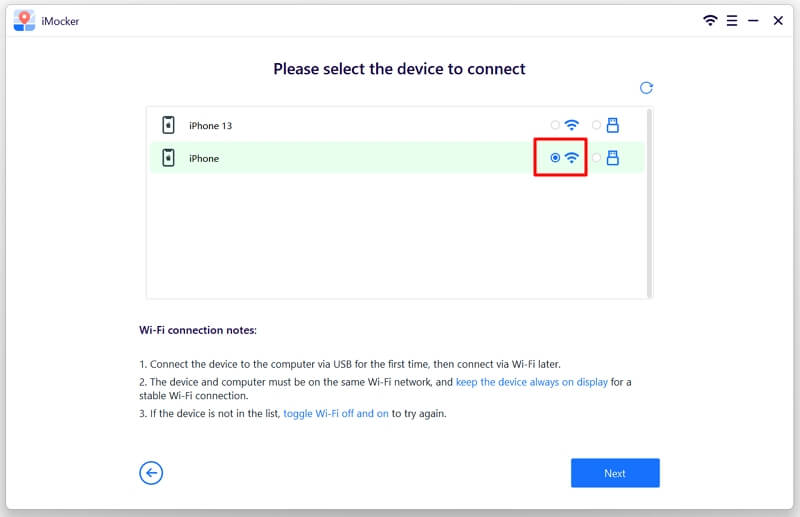The image size is (800, 517).
Task: Click the Next button
Action: tap(615, 473)
